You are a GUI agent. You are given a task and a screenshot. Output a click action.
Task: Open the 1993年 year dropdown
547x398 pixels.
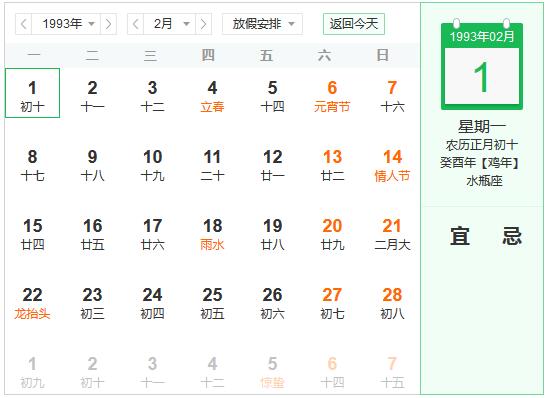click(x=66, y=24)
